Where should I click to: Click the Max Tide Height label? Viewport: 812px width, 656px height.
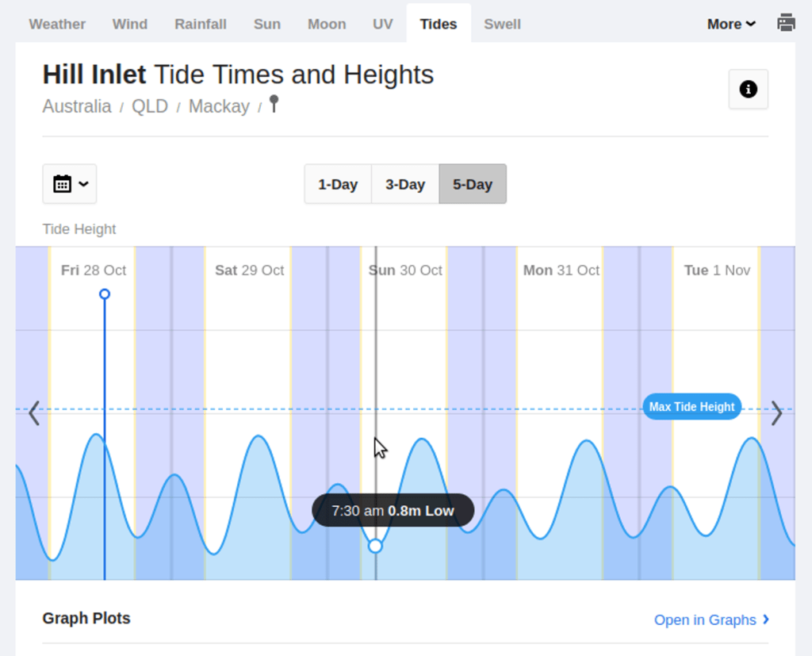(x=691, y=407)
